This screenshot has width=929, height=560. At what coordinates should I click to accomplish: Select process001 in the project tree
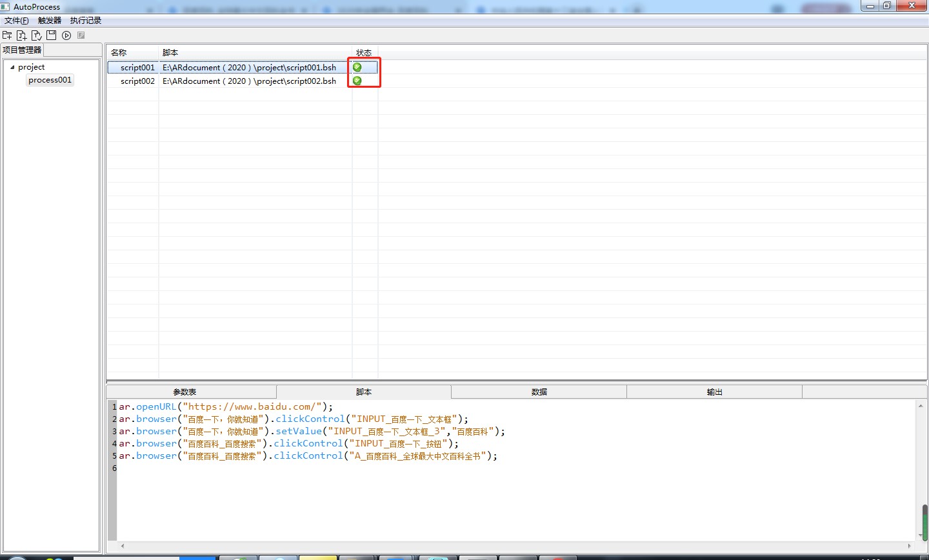pos(50,80)
